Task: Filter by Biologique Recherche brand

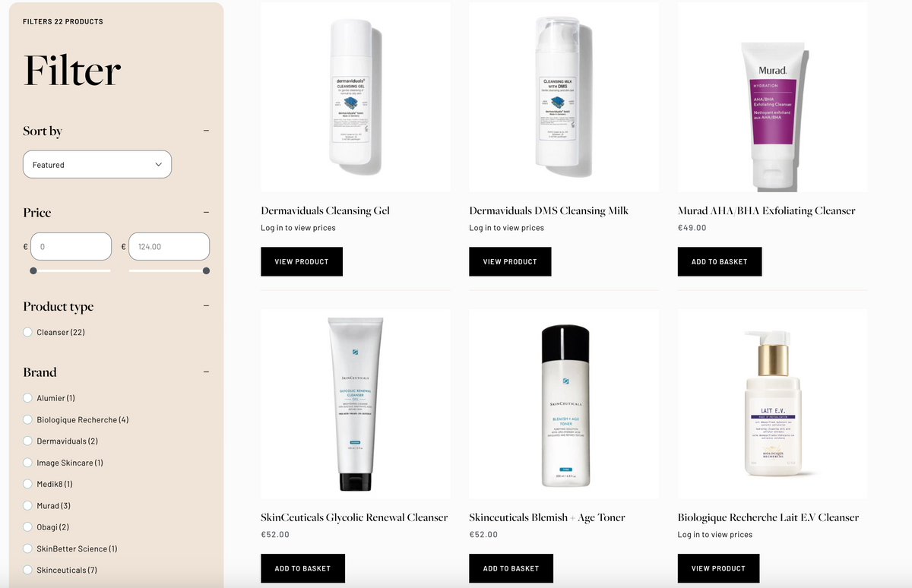Action: (x=76, y=419)
